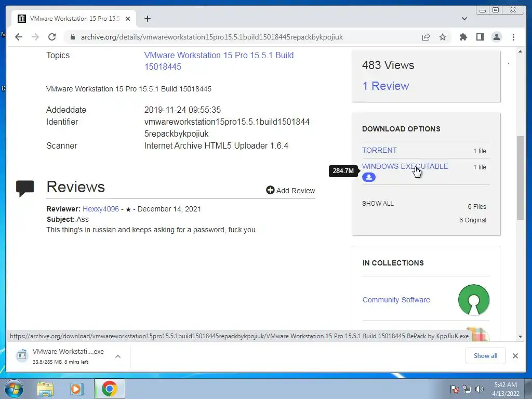Viewport: 532px width, 399px height.
Task: Choose the WINDOWS EXECUTABLE download option
Action: point(405,166)
